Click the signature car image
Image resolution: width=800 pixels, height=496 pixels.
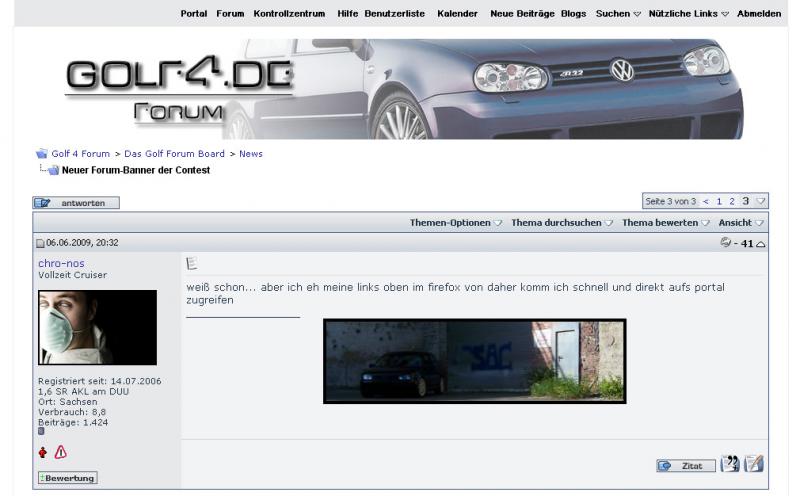pos(474,361)
